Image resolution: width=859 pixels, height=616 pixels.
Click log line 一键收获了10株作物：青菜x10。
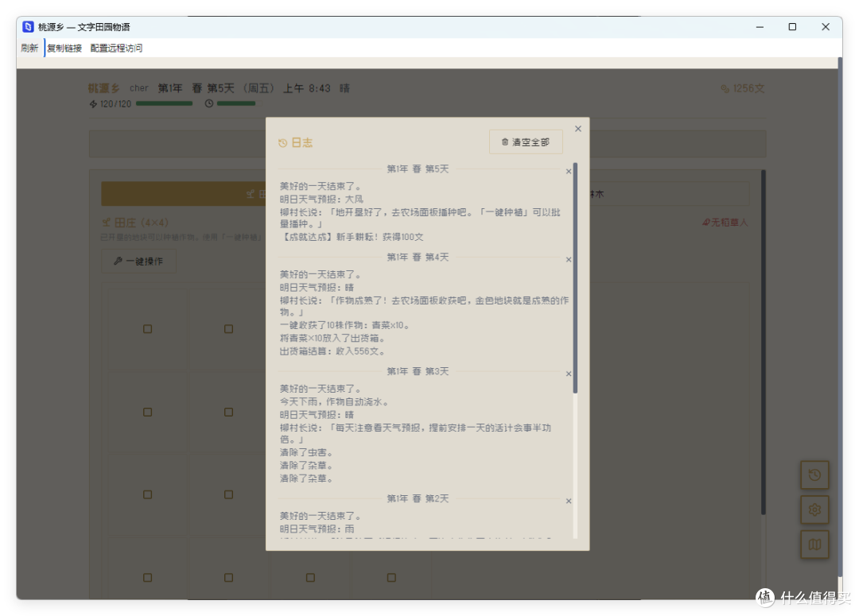pos(345,325)
